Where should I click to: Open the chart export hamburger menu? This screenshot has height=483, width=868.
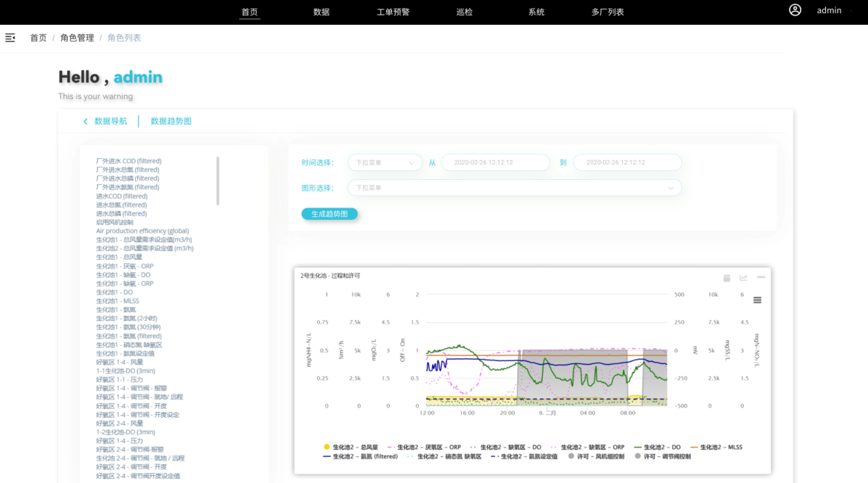click(757, 300)
